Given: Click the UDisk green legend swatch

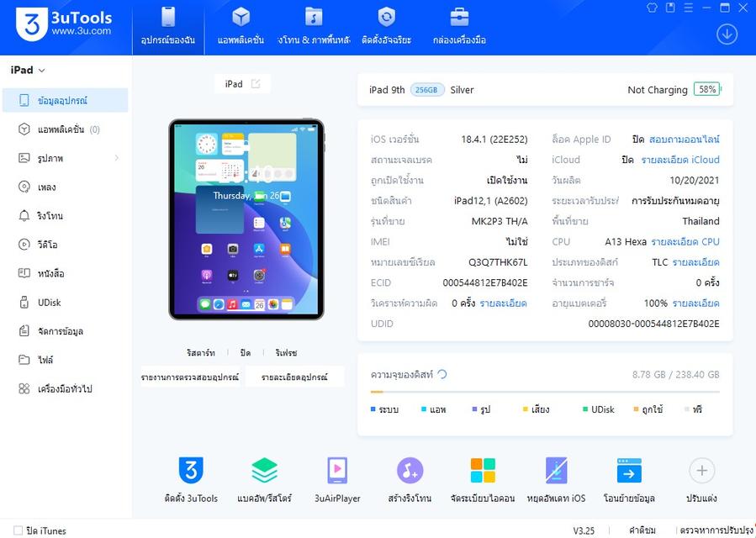Looking at the screenshot, I should tap(584, 409).
